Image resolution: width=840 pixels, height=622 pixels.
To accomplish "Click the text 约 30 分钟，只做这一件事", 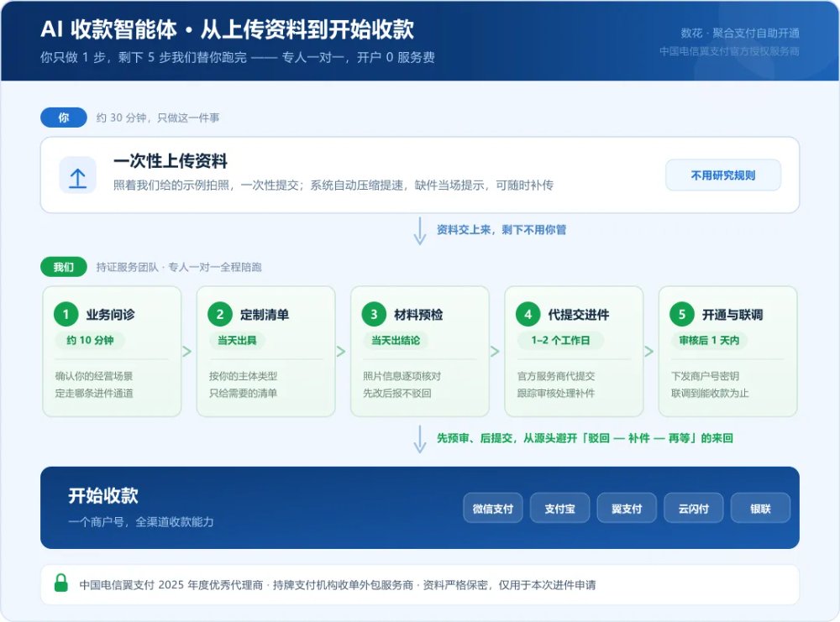I will click(x=158, y=118).
